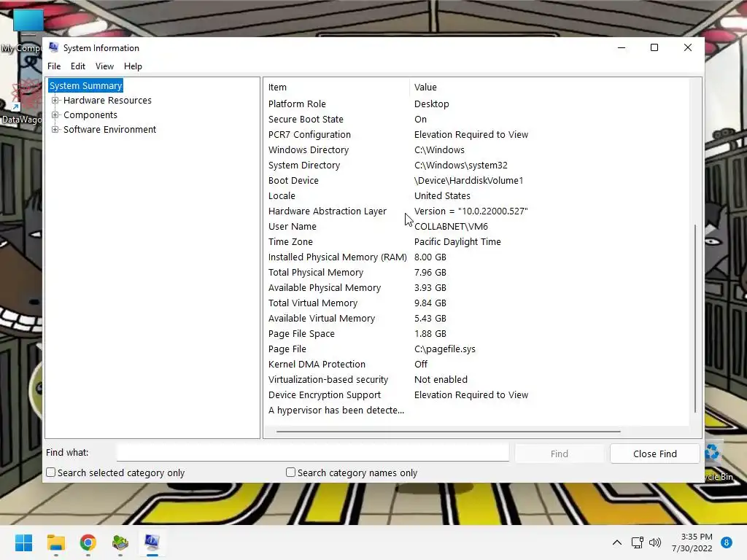Open the volume tray icon
Viewport: 747px width, 560px height.
(655, 542)
